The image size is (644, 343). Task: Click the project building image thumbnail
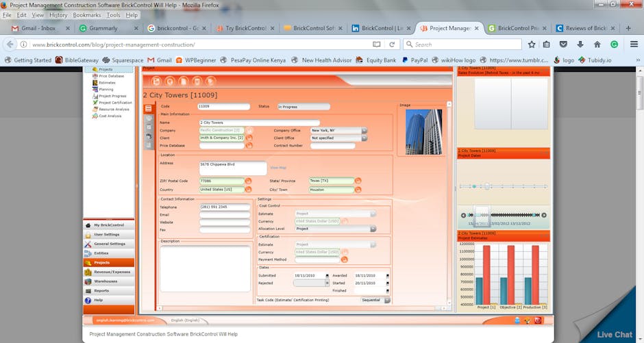(424, 131)
